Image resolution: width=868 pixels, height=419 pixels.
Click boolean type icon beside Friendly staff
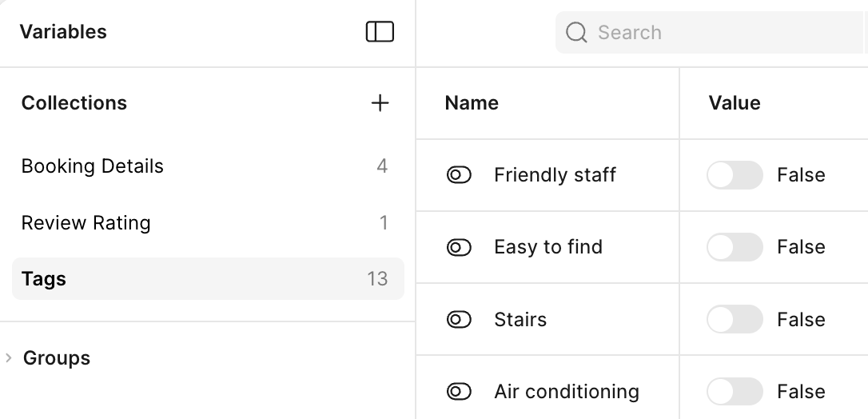pyautogui.click(x=459, y=175)
